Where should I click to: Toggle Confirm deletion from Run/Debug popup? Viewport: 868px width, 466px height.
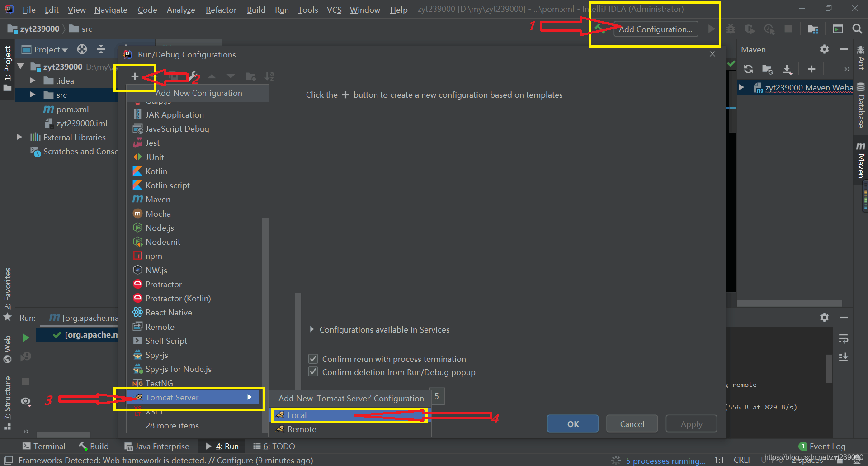click(313, 372)
